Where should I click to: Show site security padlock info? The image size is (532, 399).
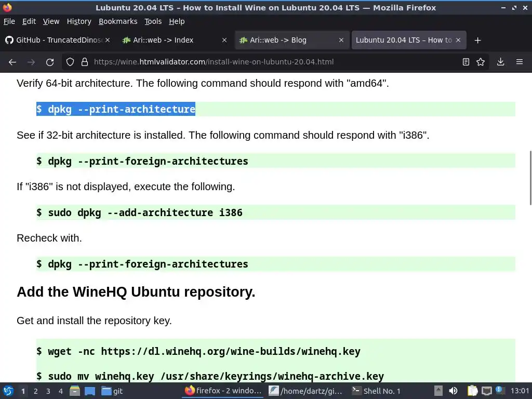point(85,62)
